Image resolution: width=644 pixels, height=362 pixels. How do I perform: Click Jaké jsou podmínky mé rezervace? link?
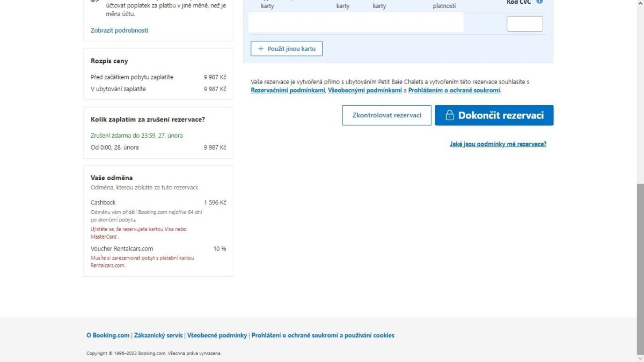(x=497, y=144)
